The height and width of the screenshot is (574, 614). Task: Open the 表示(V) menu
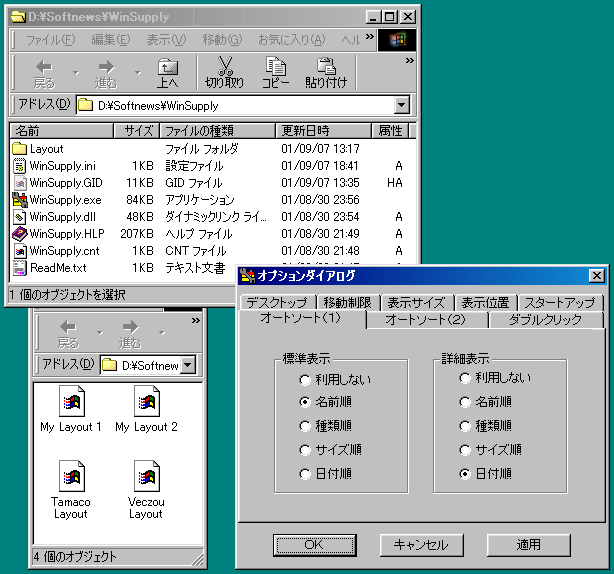166,40
